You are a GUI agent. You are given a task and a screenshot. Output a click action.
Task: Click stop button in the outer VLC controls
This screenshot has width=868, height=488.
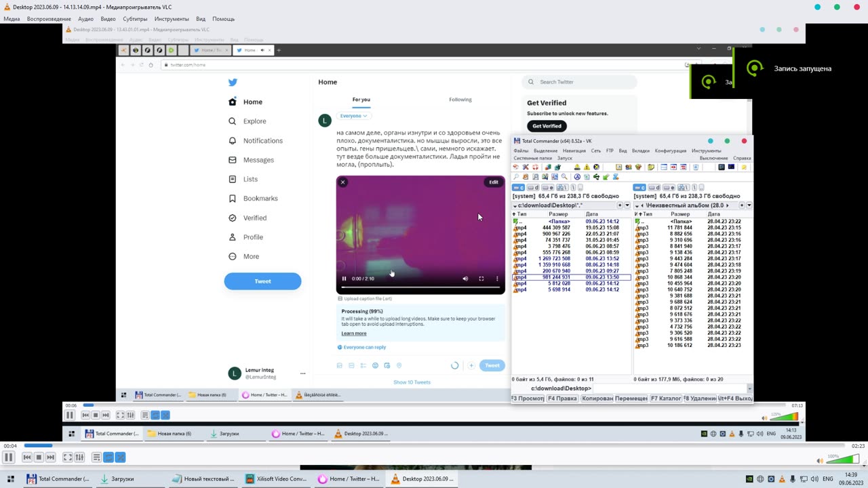pos(39,457)
